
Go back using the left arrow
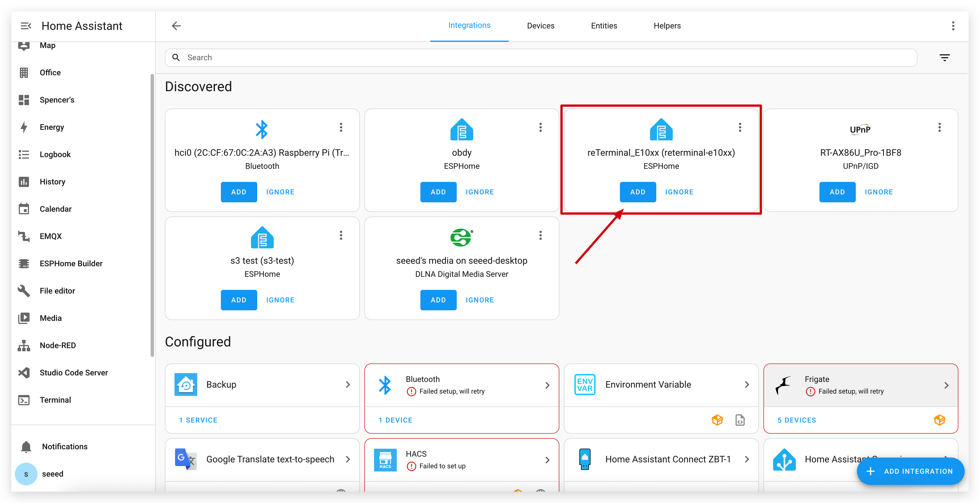pyautogui.click(x=176, y=26)
